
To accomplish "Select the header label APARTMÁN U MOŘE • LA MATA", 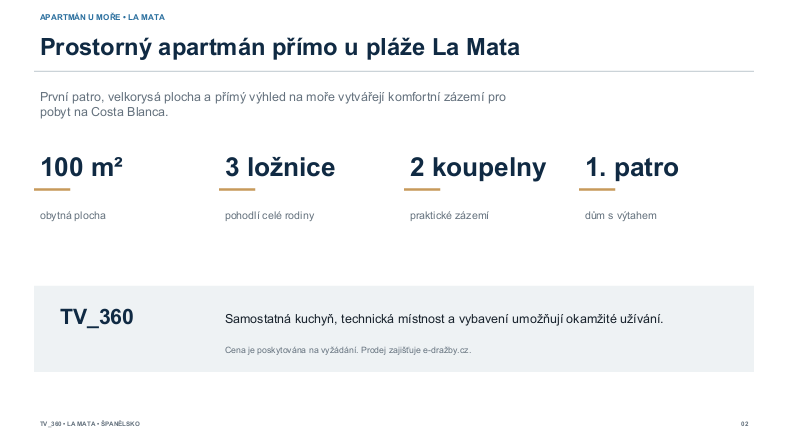I will 102,17.
